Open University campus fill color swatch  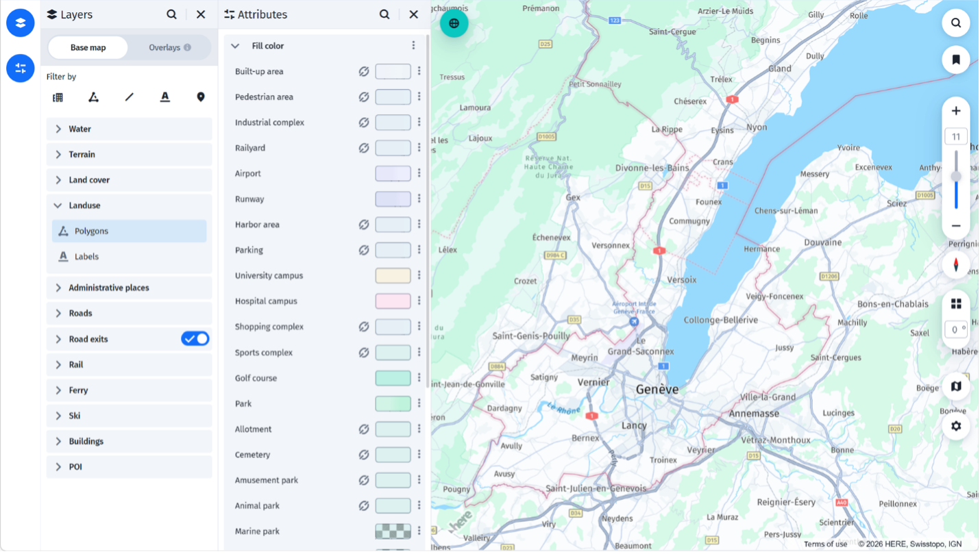[x=393, y=276]
